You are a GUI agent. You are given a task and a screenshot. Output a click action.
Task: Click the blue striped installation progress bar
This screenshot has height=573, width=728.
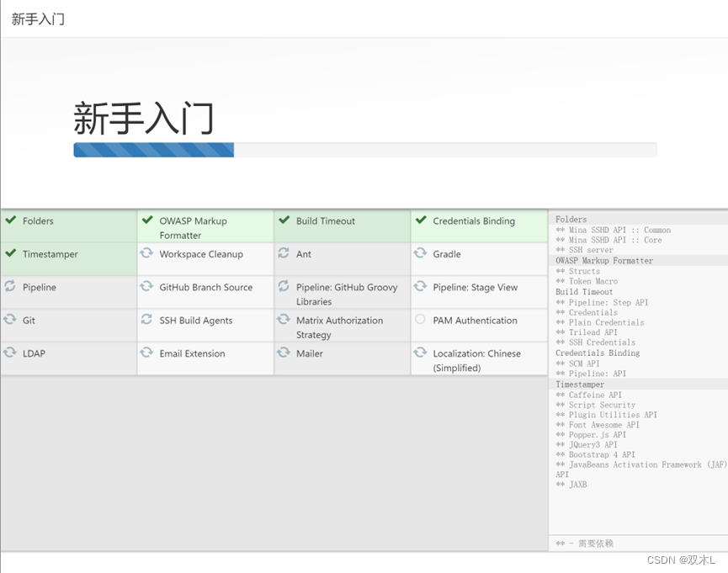[154, 150]
